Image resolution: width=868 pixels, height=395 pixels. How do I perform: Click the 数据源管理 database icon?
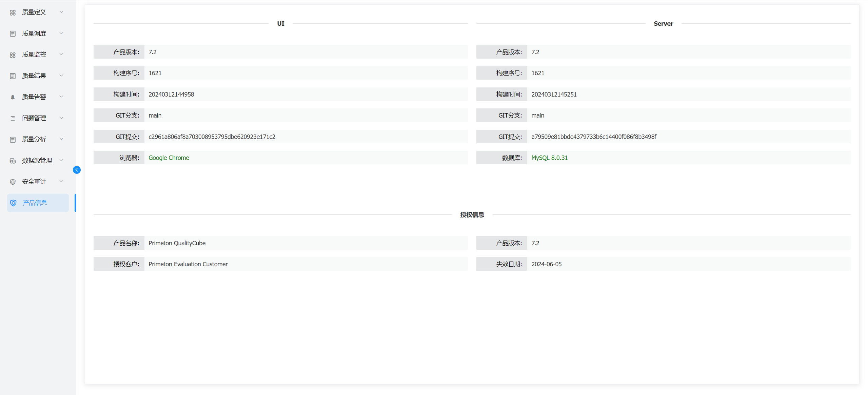(13, 161)
